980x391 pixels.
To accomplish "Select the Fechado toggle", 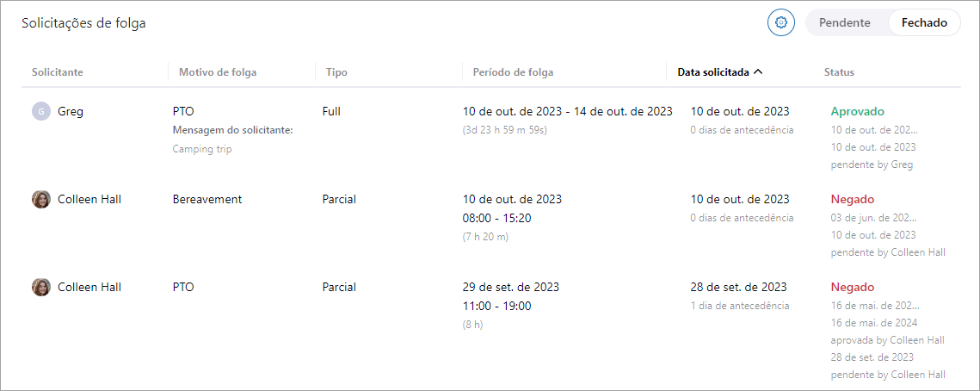I will [x=924, y=23].
